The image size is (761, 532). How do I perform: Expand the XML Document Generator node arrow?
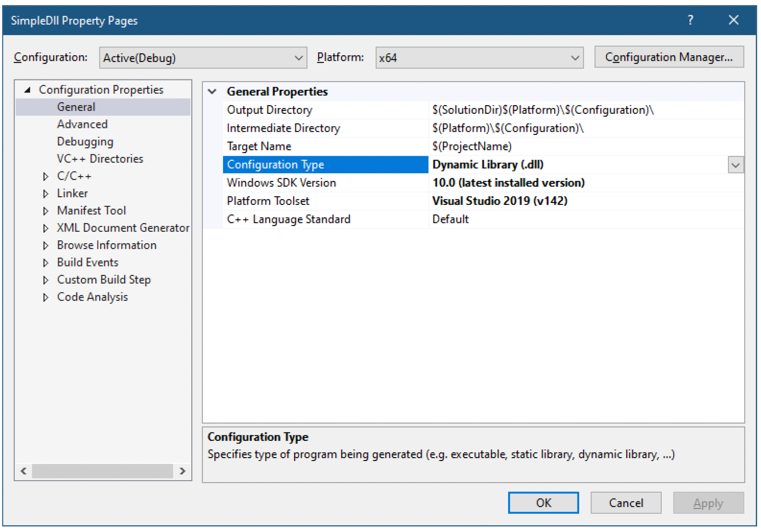(x=46, y=228)
